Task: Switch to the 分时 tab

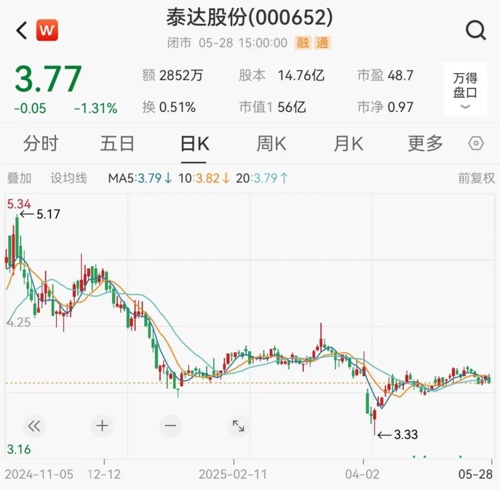Action: (x=41, y=144)
